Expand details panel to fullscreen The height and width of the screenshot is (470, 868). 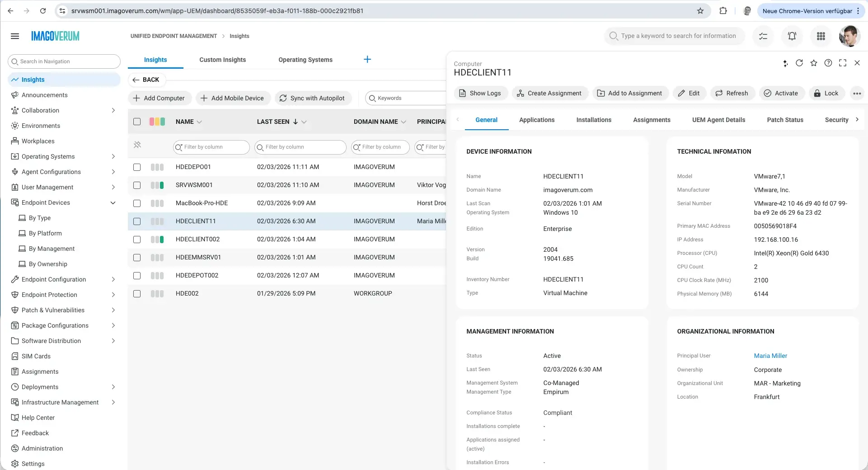[842, 63]
